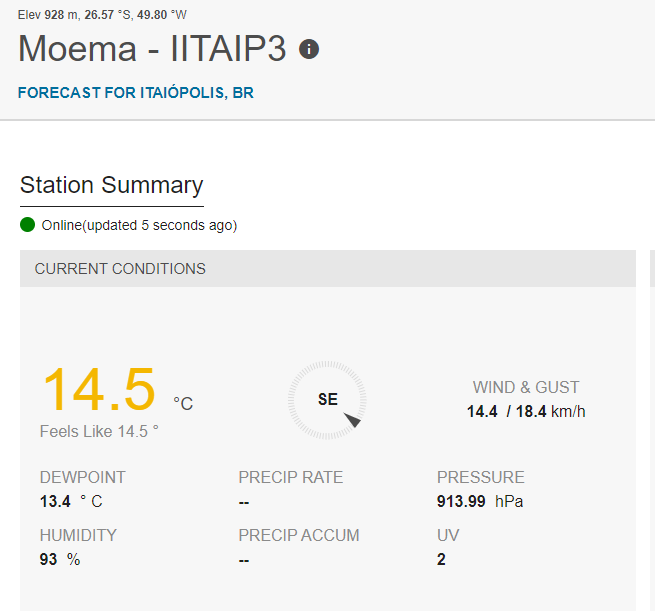Select the Station Summary heading tab
The width and height of the screenshot is (655, 611).
(x=112, y=185)
